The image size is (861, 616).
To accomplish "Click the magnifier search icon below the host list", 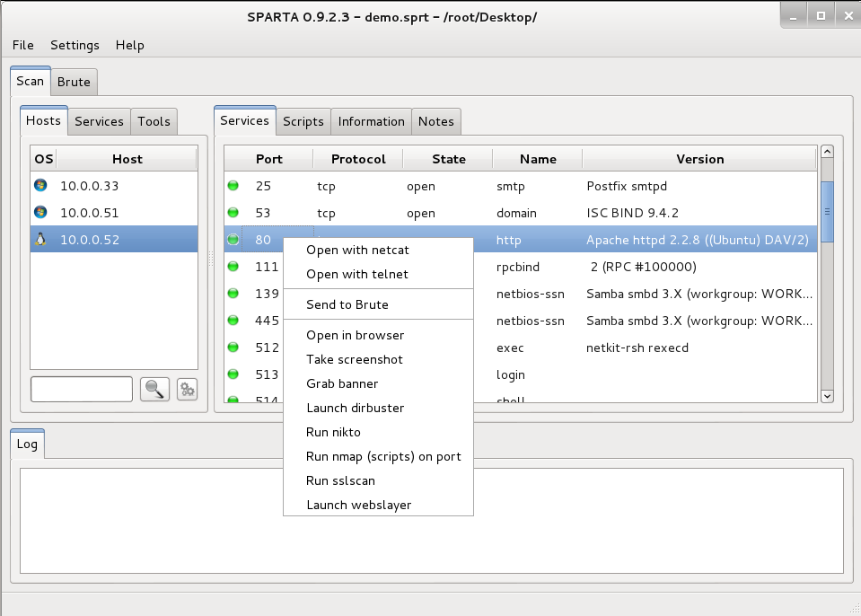I will pos(154,388).
